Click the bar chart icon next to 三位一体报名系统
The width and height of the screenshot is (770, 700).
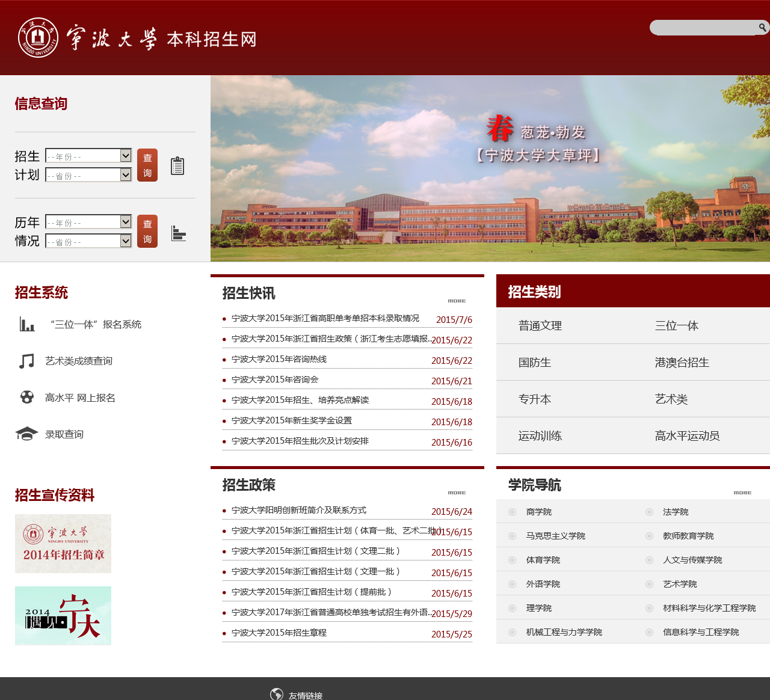(26, 324)
